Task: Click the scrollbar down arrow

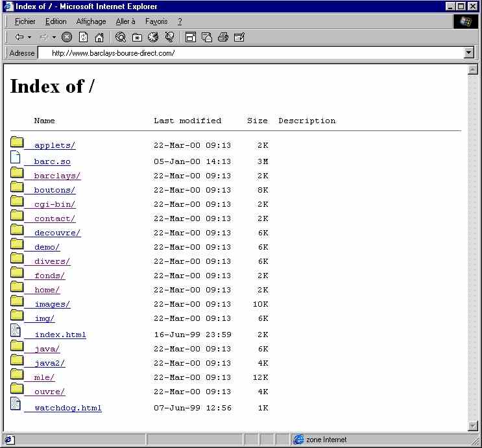Action: [473, 425]
